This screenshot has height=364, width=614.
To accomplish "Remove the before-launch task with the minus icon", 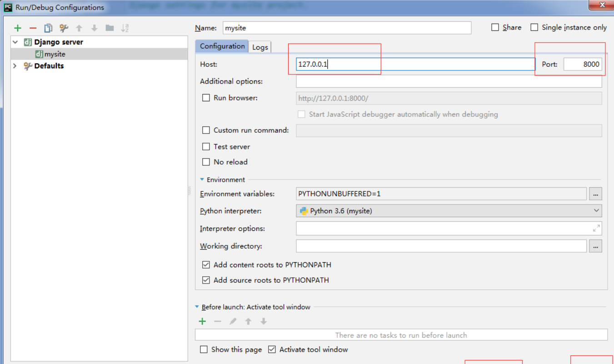I will (218, 321).
